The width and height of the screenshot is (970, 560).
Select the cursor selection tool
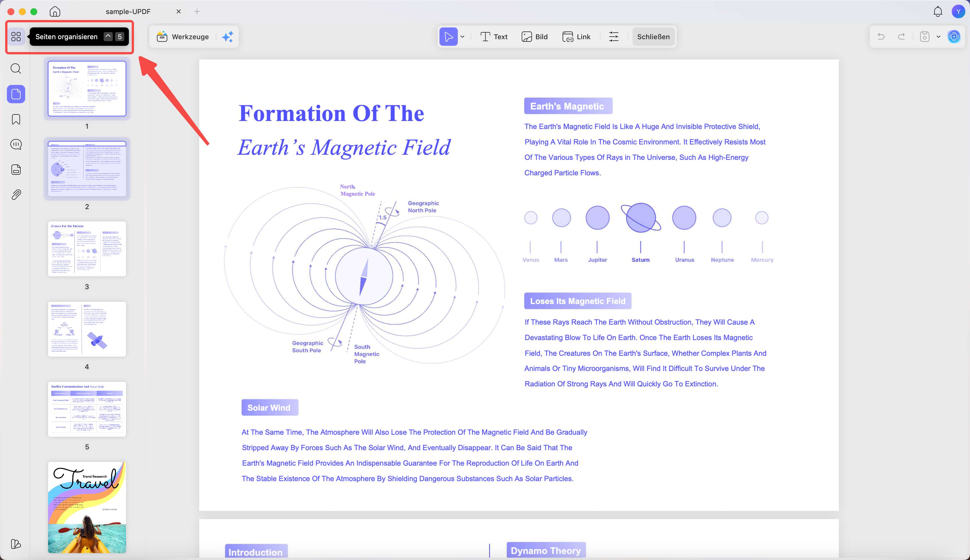coord(448,37)
